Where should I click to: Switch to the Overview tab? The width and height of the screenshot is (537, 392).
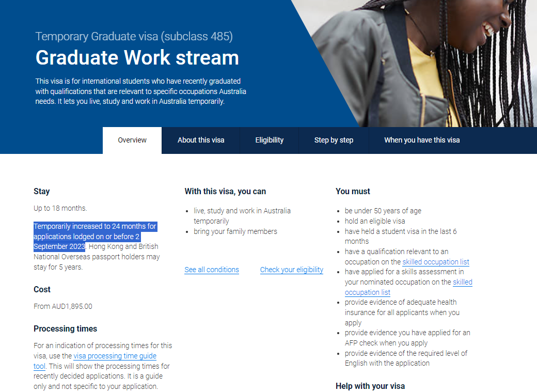[x=132, y=140]
